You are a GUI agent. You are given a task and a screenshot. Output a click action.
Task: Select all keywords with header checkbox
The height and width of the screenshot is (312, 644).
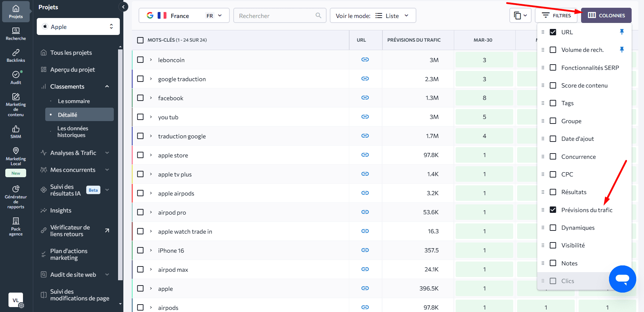click(x=140, y=40)
